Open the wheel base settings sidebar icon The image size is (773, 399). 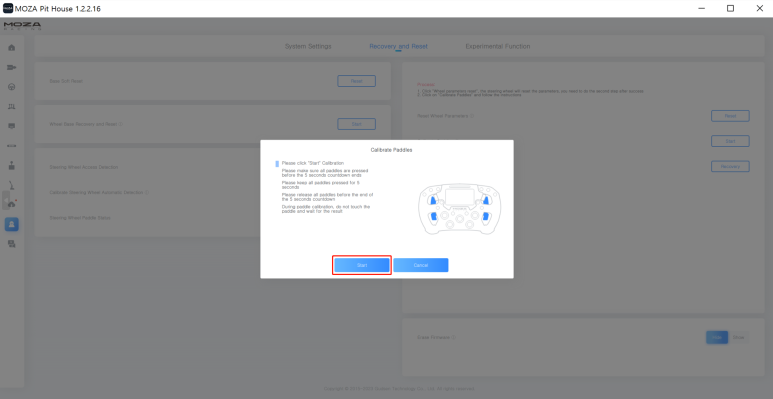[12, 67]
